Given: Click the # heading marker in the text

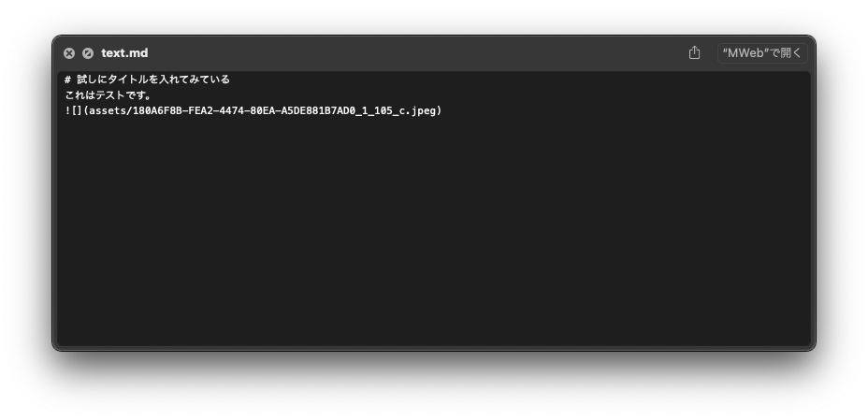Looking at the screenshot, I should [68, 80].
